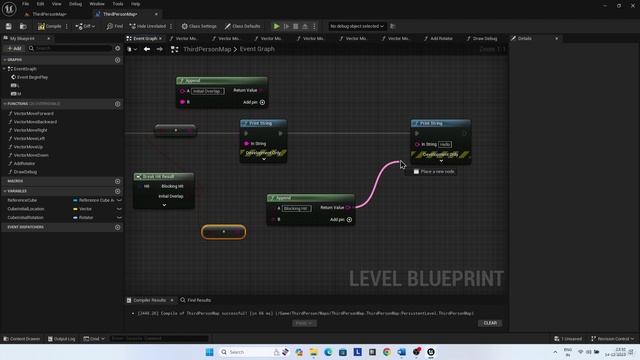Switch to the Add Rotator function tab
This screenshot has height=360, width=640.
tap(441, 38)
